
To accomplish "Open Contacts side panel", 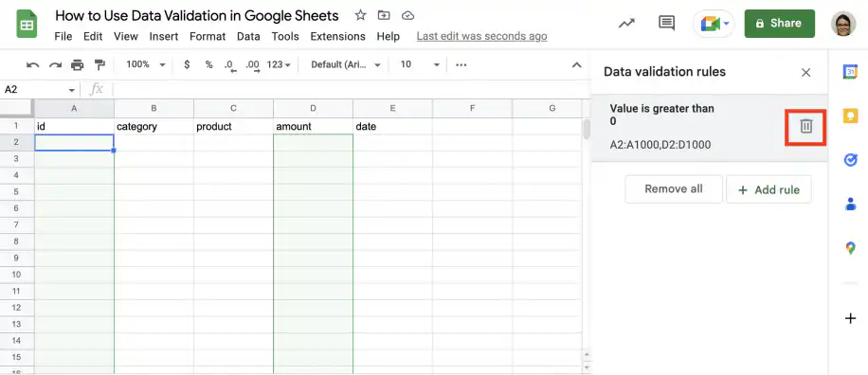I will coord(850,205).
